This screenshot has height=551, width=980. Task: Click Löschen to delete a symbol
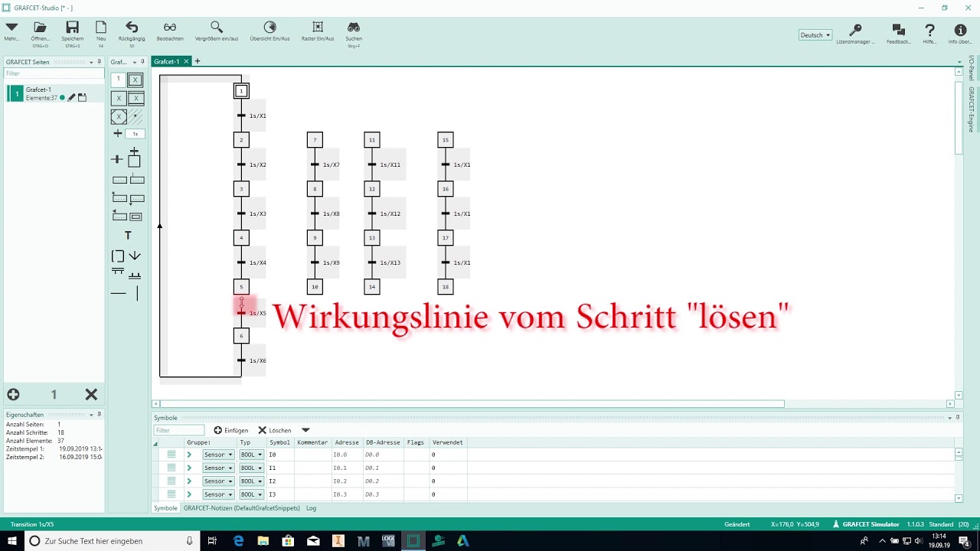pos(274,430)
